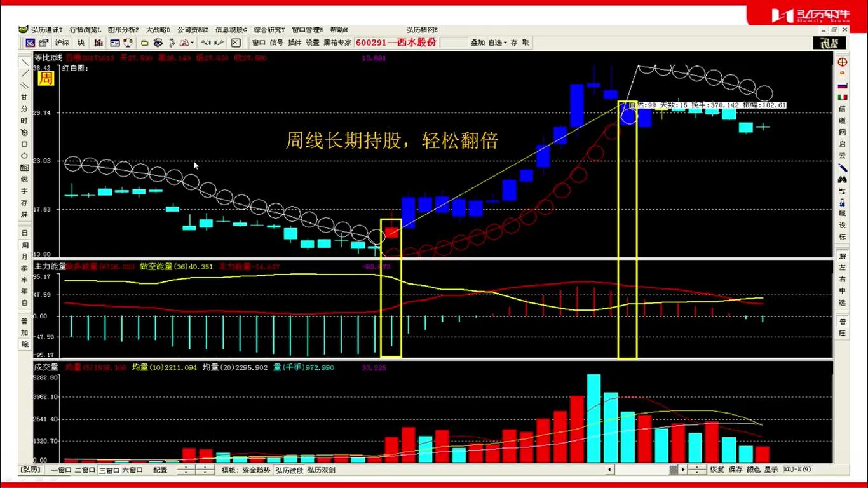Open the 信息观股G menu
This screenshot has height=488, width=868.
click(231, 30)
